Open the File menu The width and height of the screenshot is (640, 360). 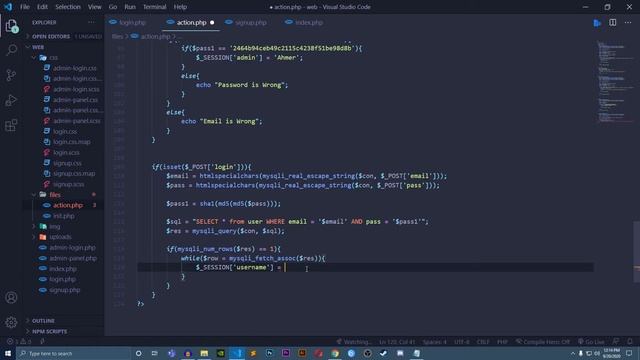[x=25, y=7]
